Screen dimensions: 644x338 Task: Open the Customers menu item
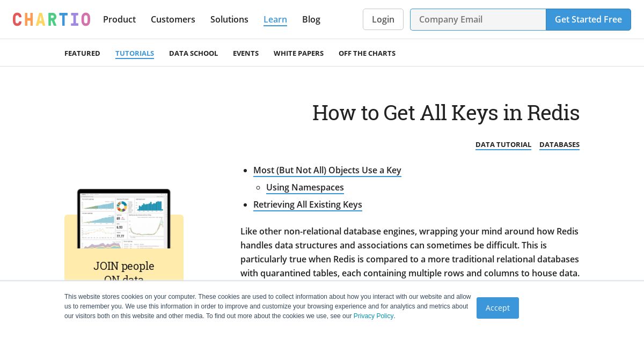pyautogui.click(x=173, y=19)
